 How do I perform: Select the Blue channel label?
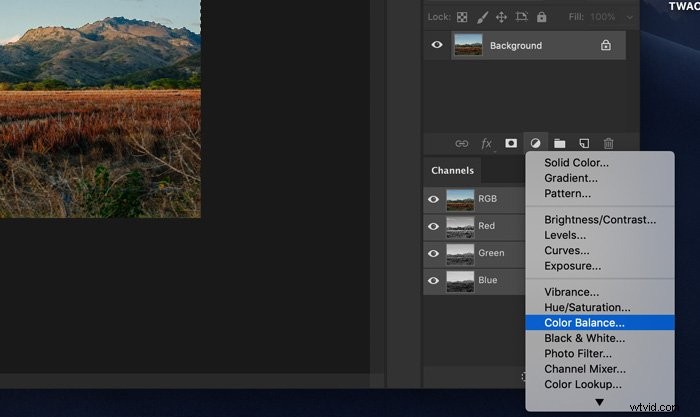pos(488,280)
